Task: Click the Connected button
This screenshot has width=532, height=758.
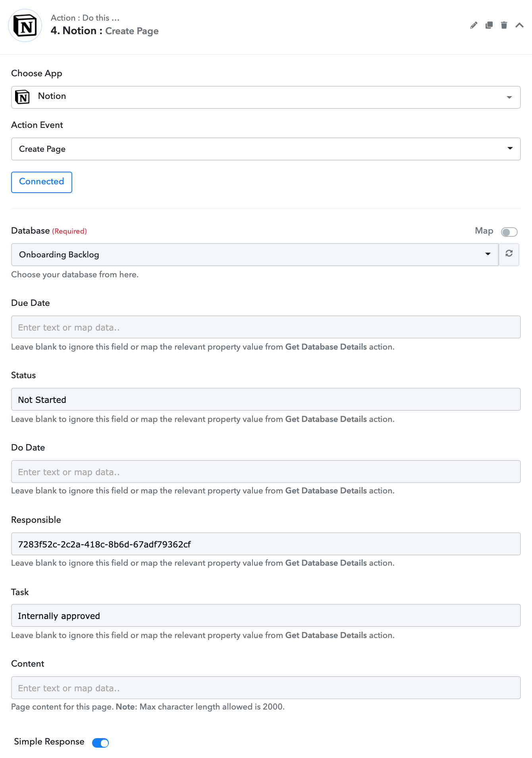Action: coord(42,182)
